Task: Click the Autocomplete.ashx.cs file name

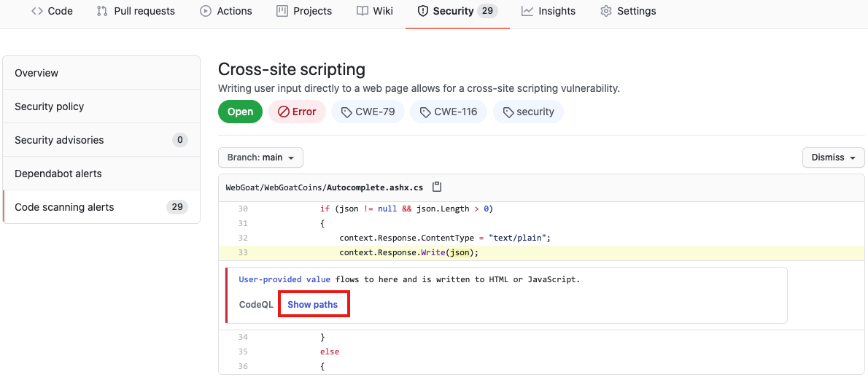Action: click(374, 187)
